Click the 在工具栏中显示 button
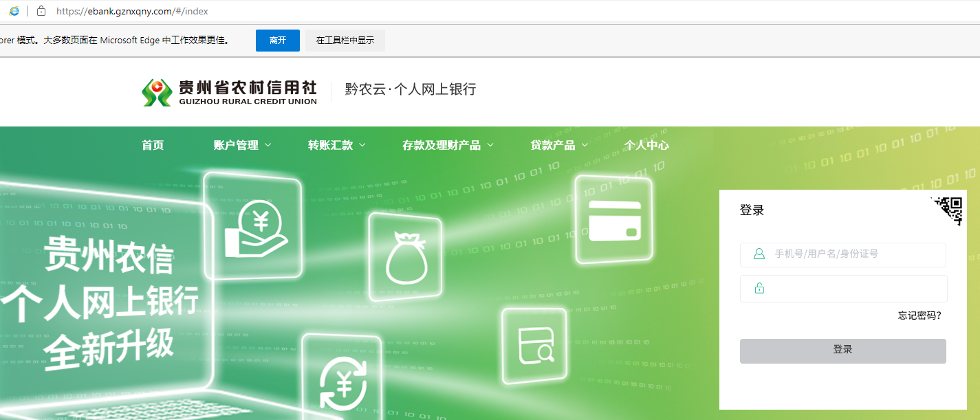This screenshot has width=980, height=420. pos(345,41)
